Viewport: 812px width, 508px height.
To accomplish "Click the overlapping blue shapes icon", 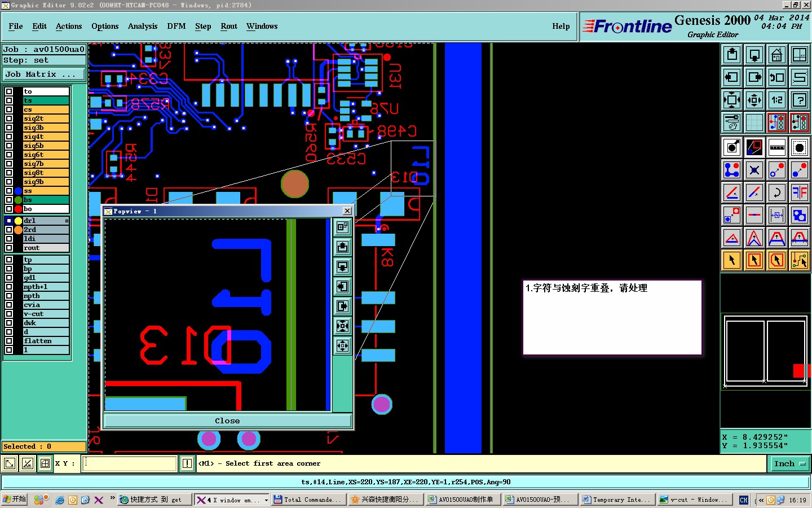I will [x=800, y=215].
